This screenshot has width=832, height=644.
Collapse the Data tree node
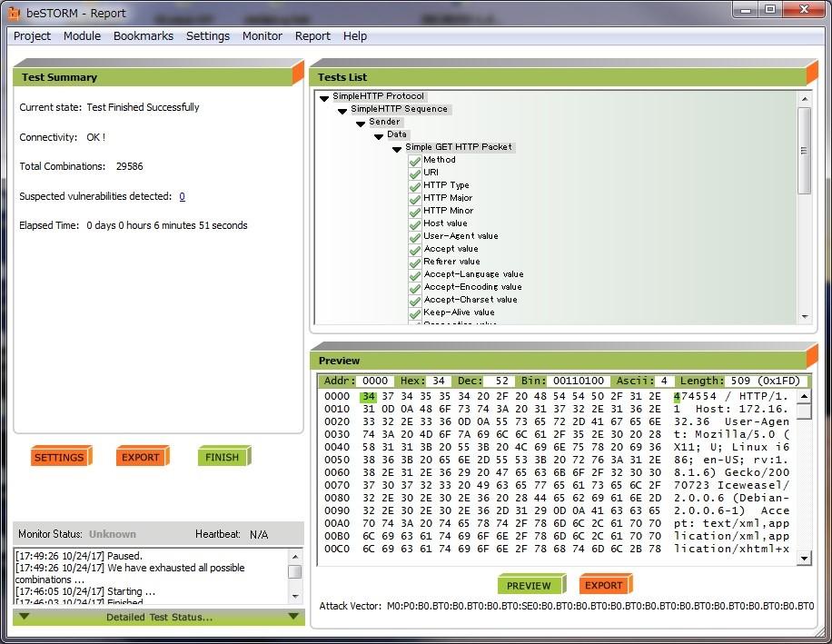click(379, 136)
